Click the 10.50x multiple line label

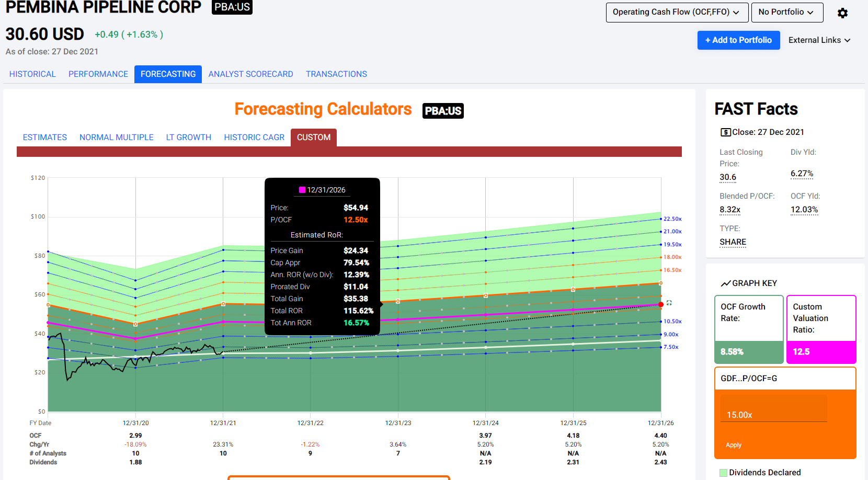672,322
